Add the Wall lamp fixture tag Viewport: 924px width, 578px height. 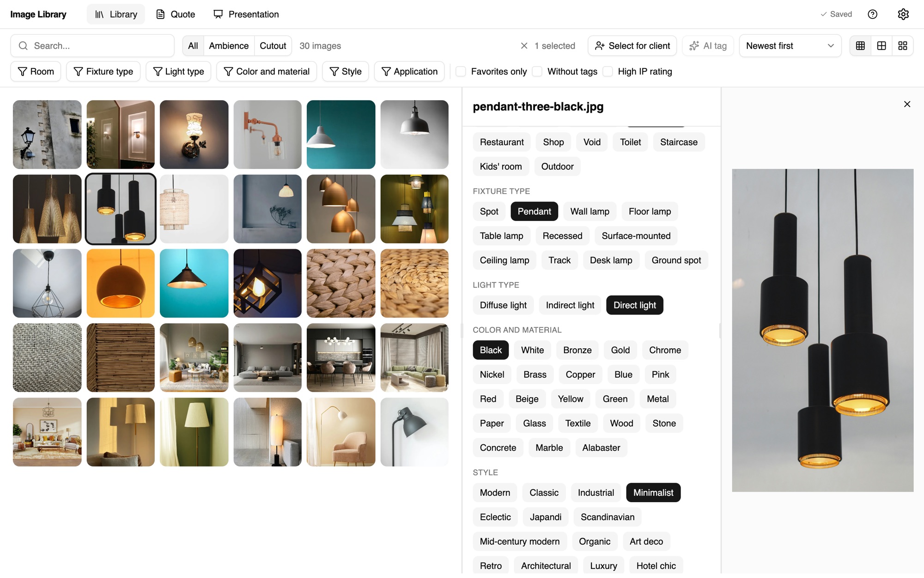point(590,211)
